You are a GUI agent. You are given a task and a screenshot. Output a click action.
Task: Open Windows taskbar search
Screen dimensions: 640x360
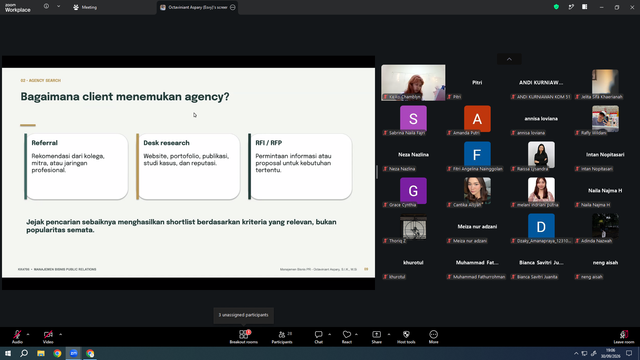24,353
